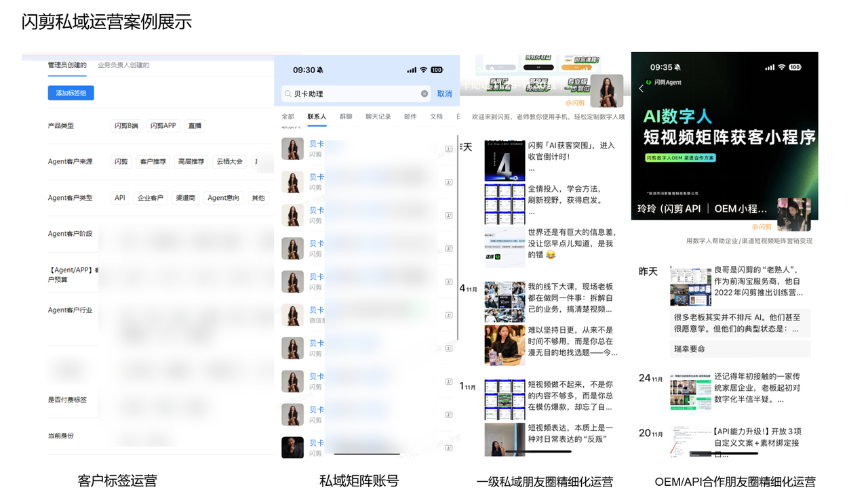Toggle the 直播 product type tag

click(x=195, y=126)
